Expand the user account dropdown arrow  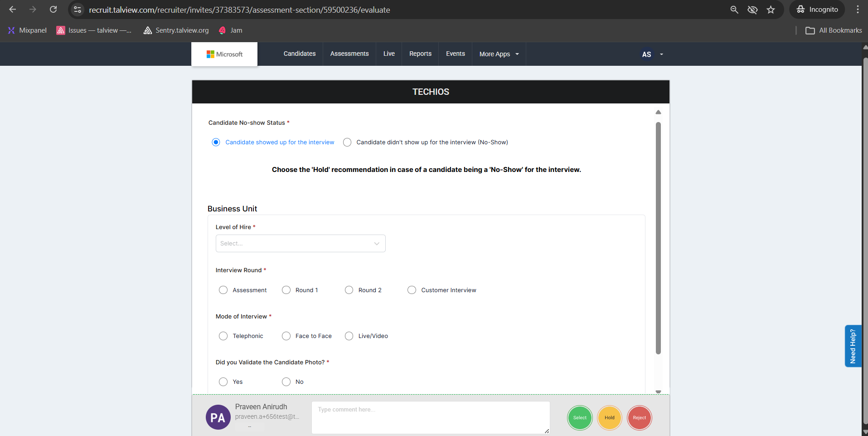(x=661, y=54)
